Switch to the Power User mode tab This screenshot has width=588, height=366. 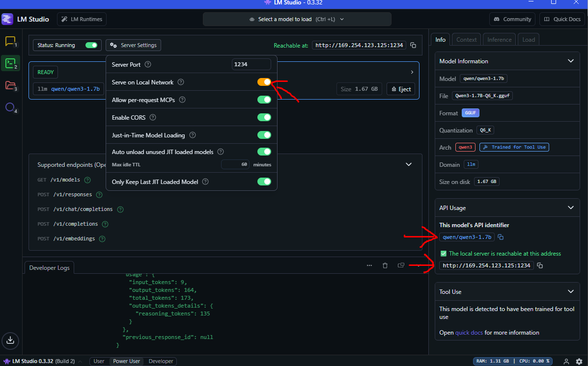pos(126,361)
